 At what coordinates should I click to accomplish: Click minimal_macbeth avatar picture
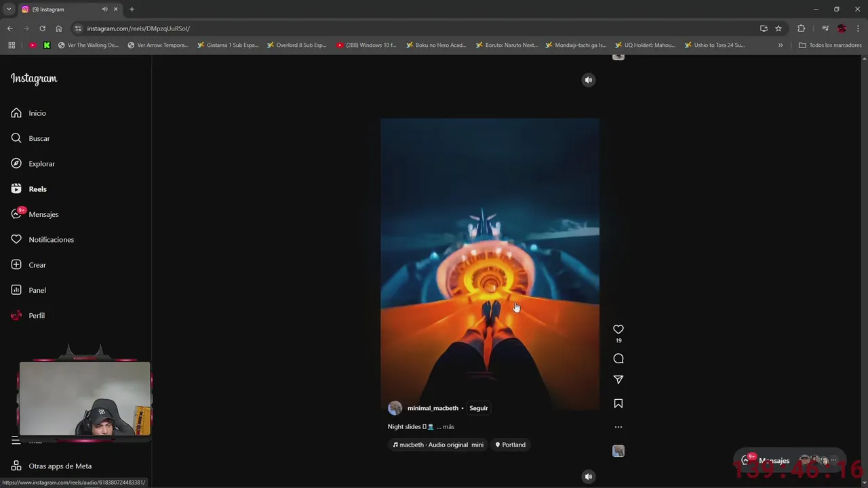(395, 408)
